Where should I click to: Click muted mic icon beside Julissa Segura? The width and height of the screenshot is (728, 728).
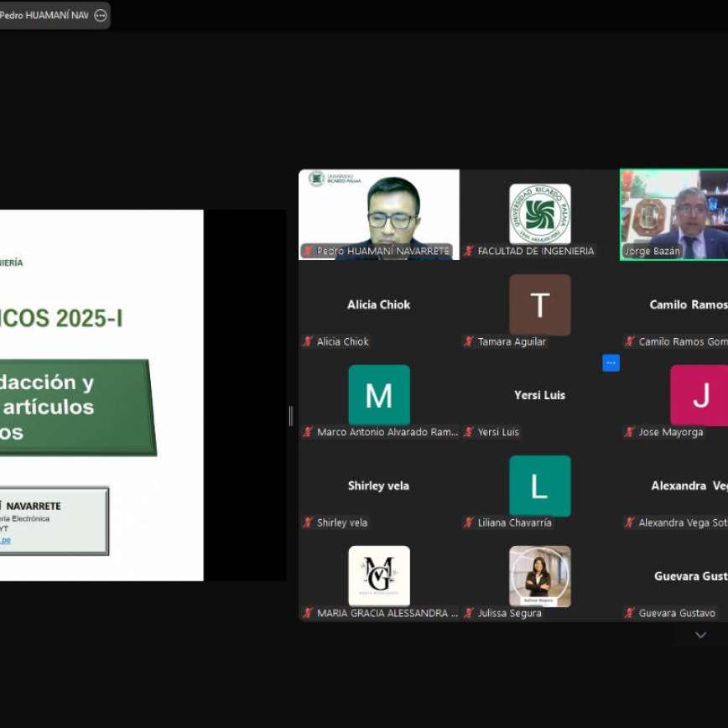[469, 613]
